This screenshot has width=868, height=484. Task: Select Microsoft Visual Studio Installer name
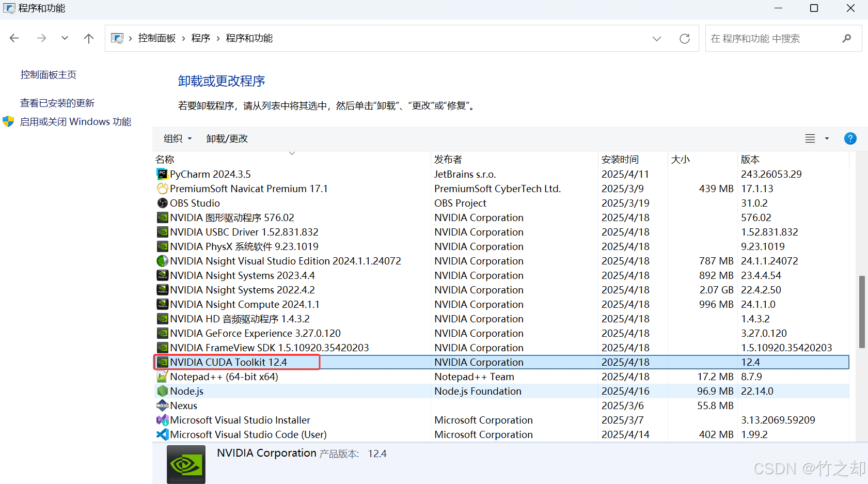tap(240, 420)
